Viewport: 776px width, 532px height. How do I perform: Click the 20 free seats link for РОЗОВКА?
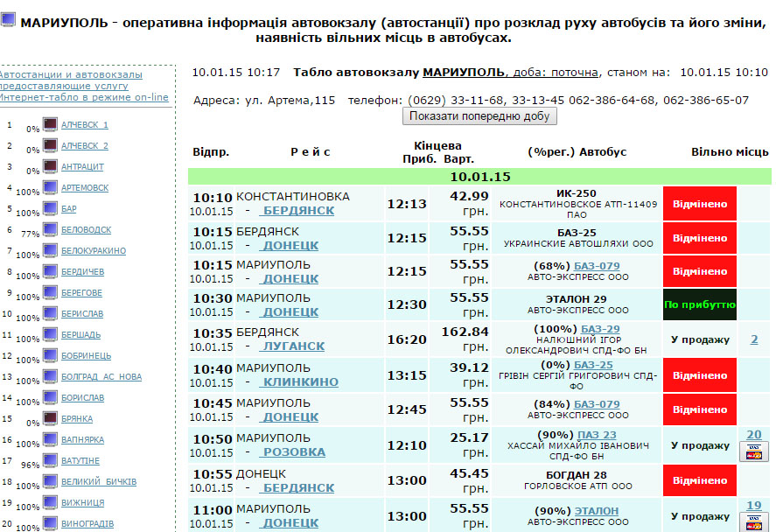pos(753,435)
